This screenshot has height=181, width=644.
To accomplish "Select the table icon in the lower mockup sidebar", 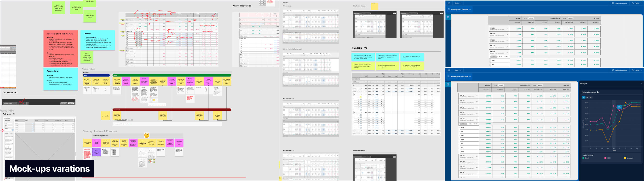I will (x=448, y=84).
